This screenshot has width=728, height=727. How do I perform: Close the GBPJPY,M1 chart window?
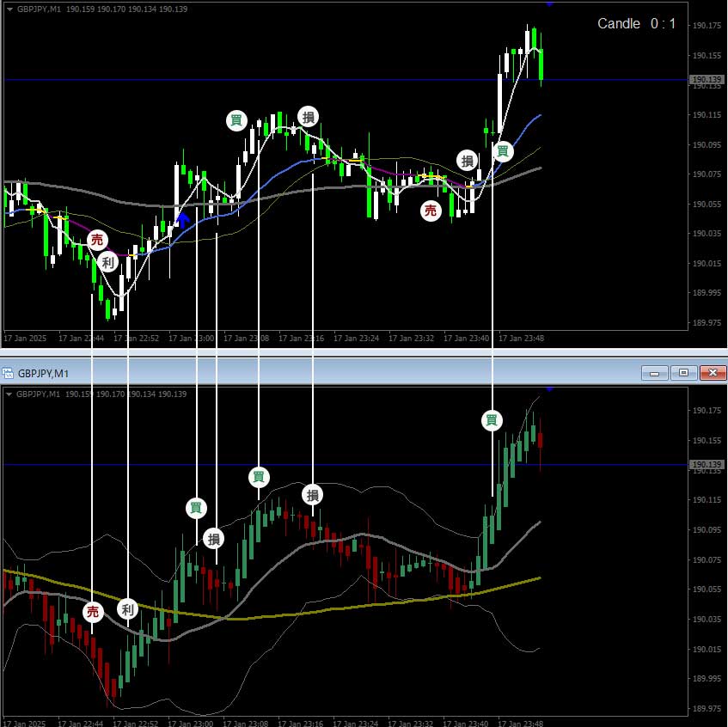pyautogui.click(x=713, y=373)
